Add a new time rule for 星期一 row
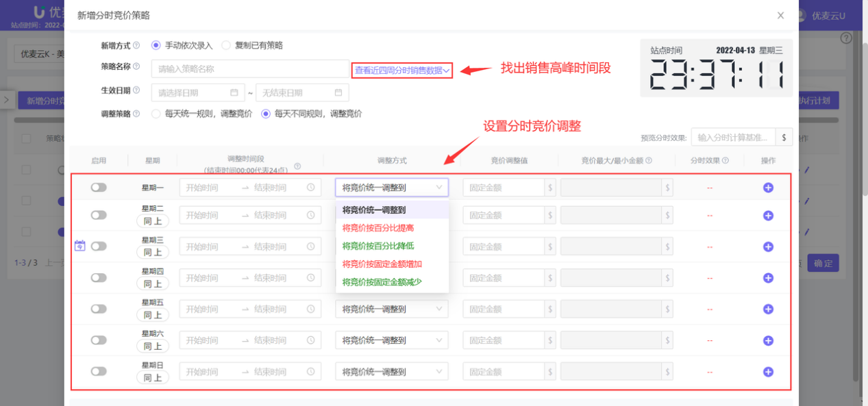 pyautogui.click(x=768, y=187)
